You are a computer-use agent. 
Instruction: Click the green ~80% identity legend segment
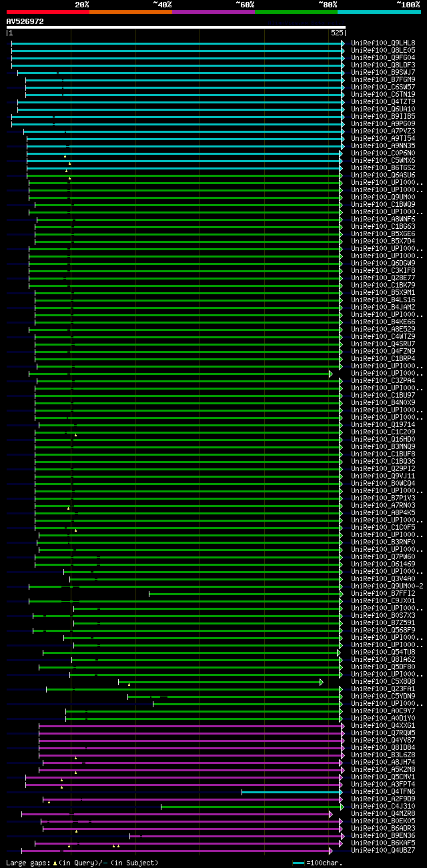(296, 12)
